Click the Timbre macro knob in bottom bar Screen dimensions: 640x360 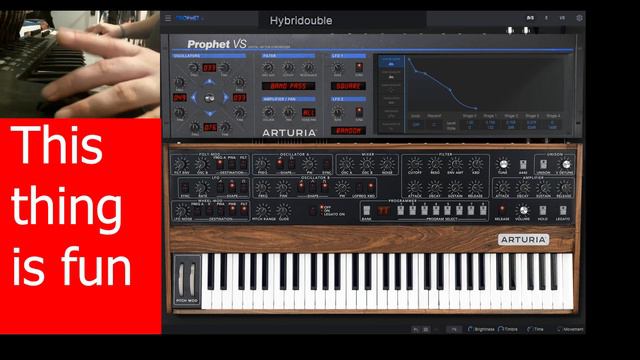pyautogui.click(x=500, y=329)
